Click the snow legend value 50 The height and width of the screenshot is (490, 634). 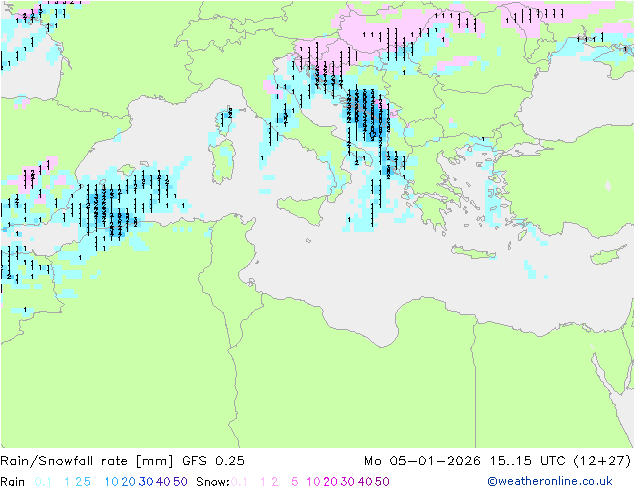pyautogui.click(x=382, y=482)
